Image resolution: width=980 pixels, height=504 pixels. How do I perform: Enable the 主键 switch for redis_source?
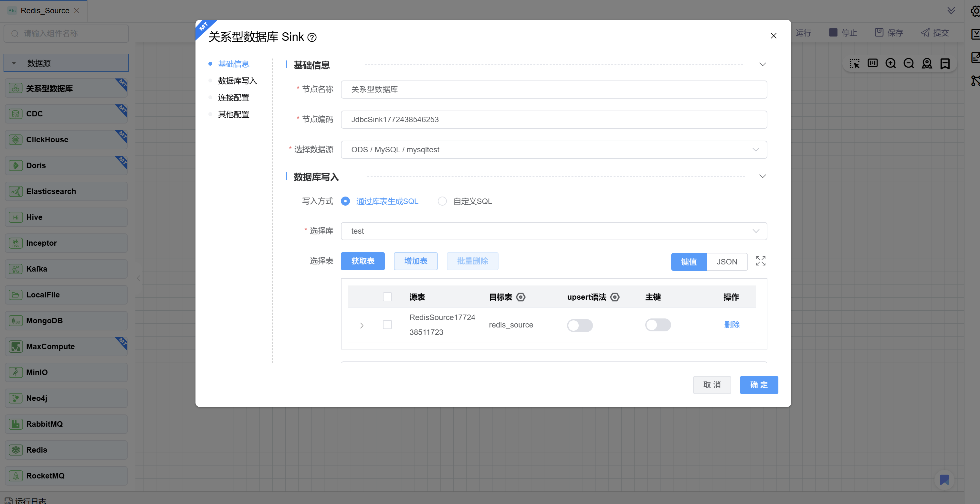(658, 325)
